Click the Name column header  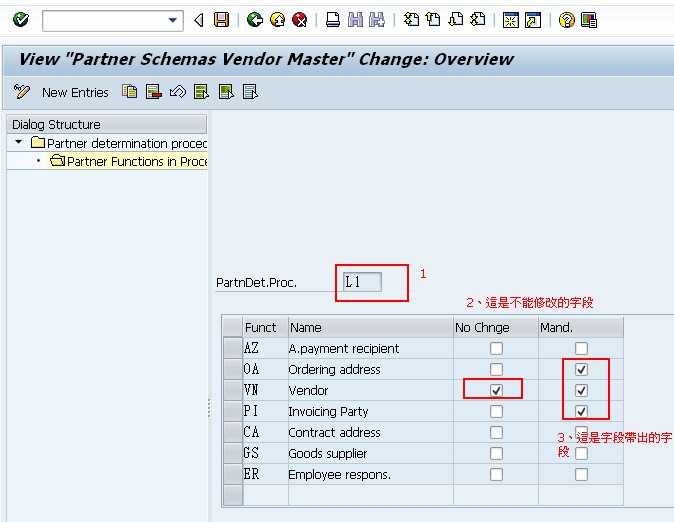tap(371, 328)
